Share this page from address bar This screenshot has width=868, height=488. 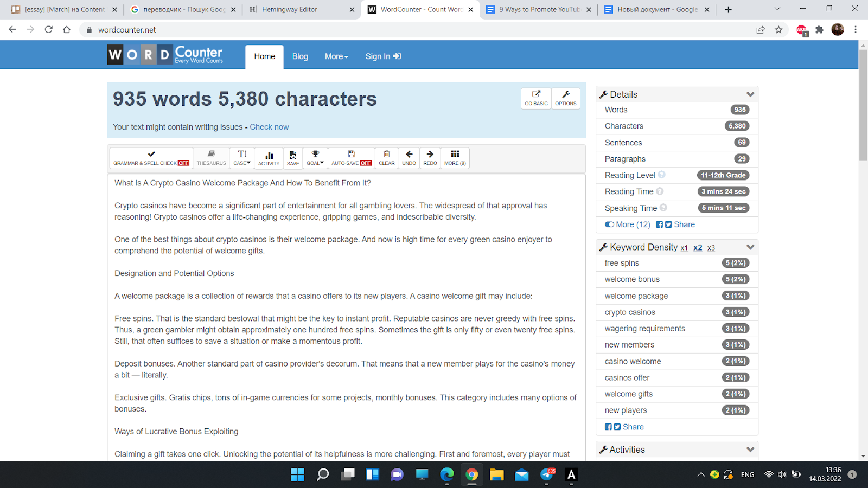761,30
